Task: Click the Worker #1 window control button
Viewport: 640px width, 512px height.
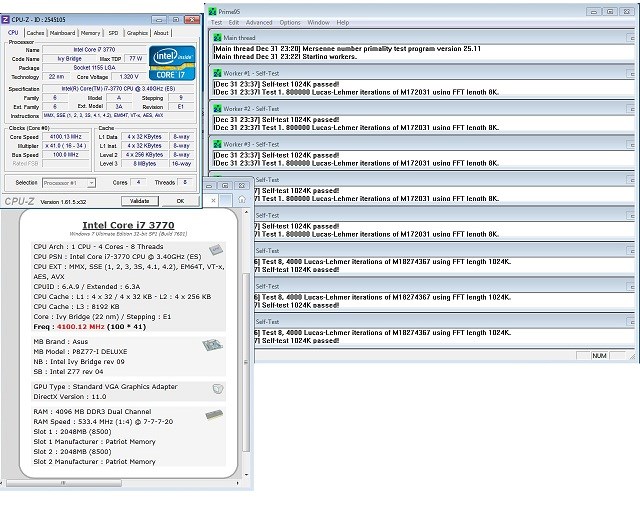Action: (631, 73)
